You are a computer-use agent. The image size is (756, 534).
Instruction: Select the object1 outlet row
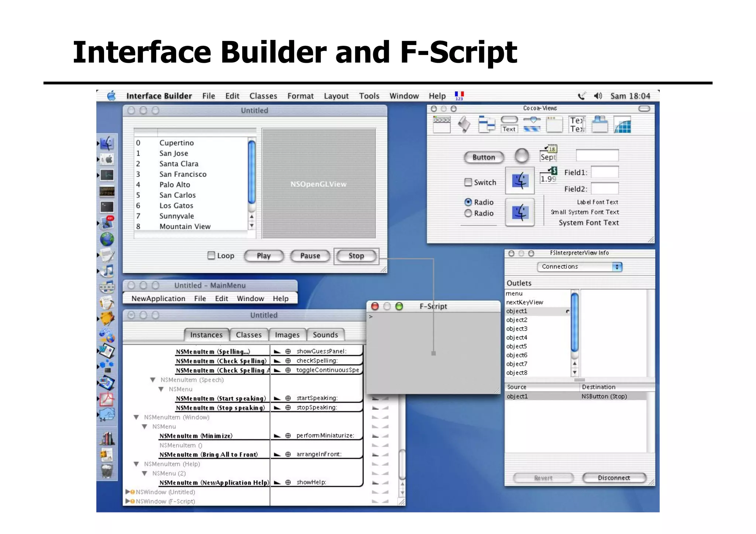coord(538,311)
